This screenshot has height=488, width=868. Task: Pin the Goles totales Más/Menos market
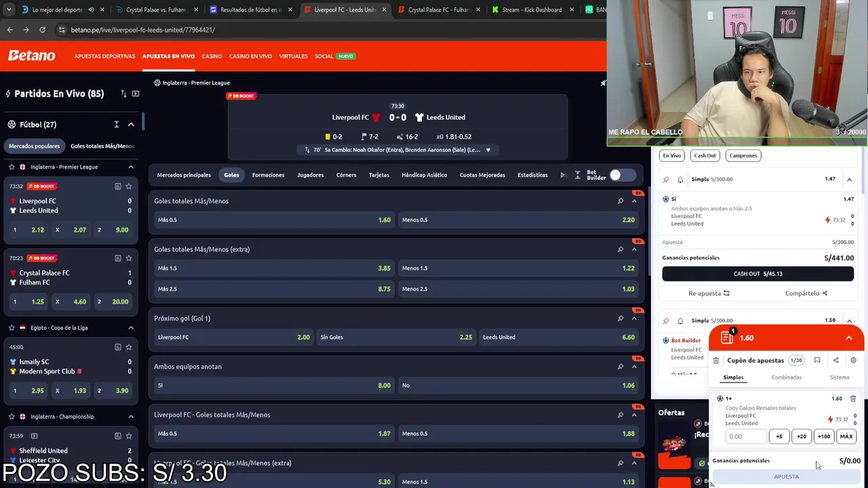620,201
